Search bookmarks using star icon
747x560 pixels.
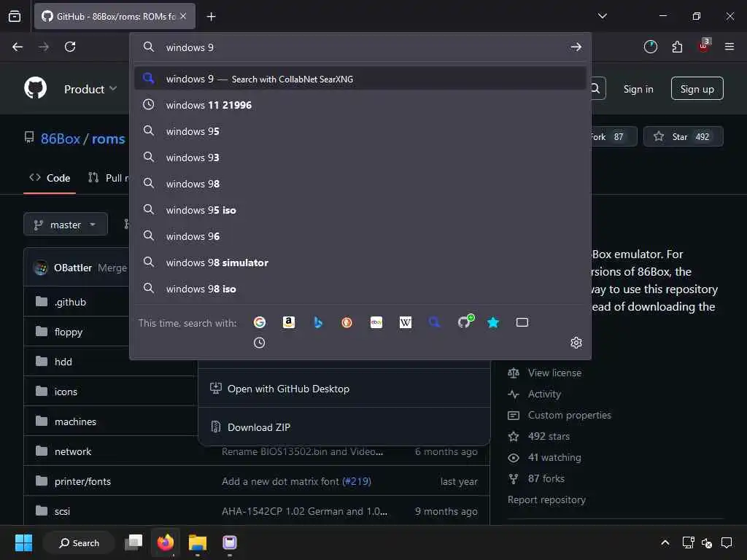pos(493,322)
